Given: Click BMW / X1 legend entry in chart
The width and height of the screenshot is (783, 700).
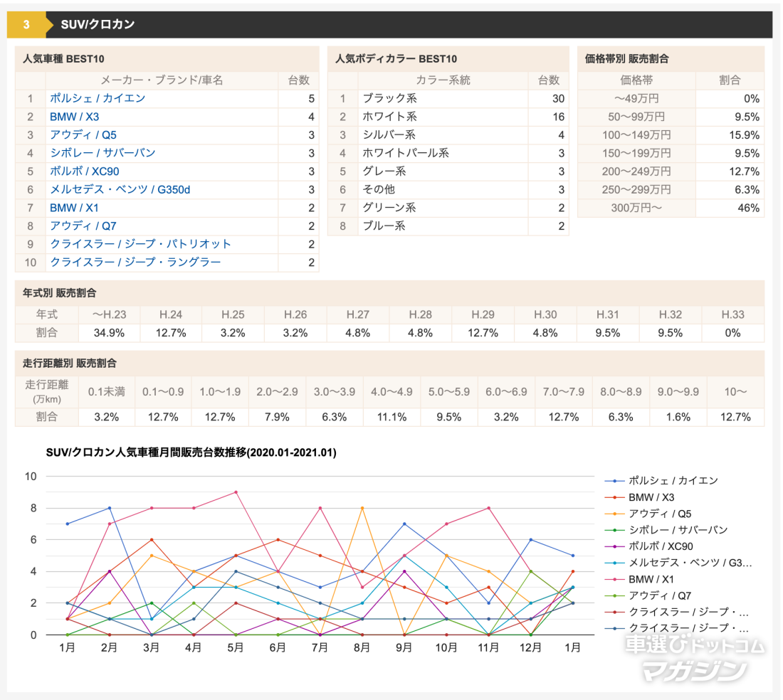Looking at the screenshot, I should coord(639,579).
